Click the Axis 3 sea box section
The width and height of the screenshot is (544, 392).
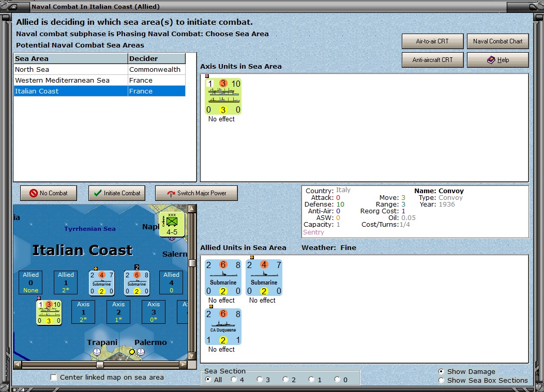(154, 312)
